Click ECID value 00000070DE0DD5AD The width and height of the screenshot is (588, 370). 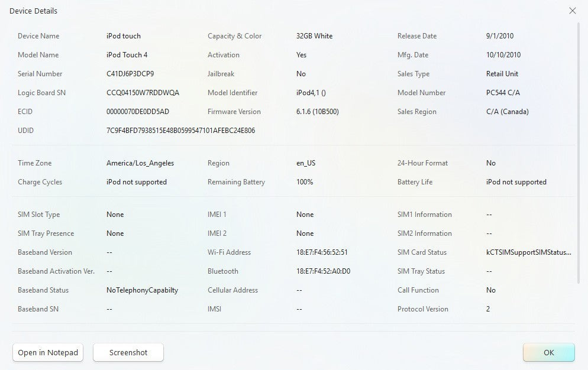138,112
